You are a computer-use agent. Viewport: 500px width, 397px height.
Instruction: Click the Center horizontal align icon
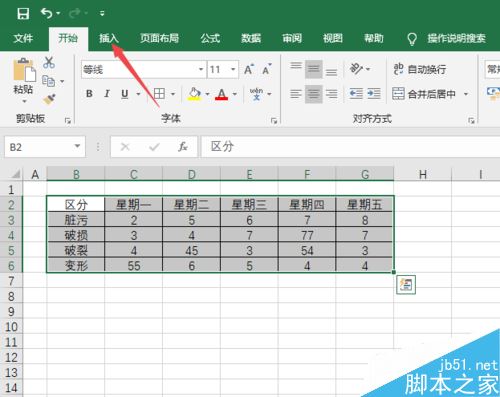pyautogui.click(x=314, y=94)
